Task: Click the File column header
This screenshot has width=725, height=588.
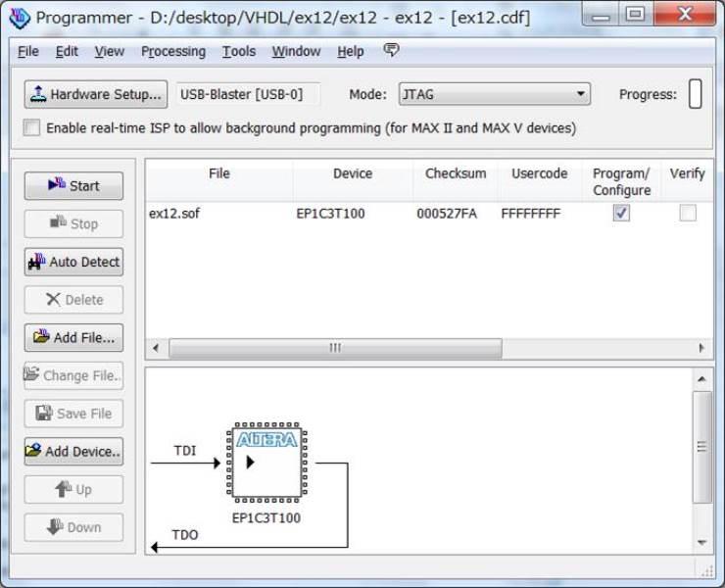Action: (x=219, y=181)
